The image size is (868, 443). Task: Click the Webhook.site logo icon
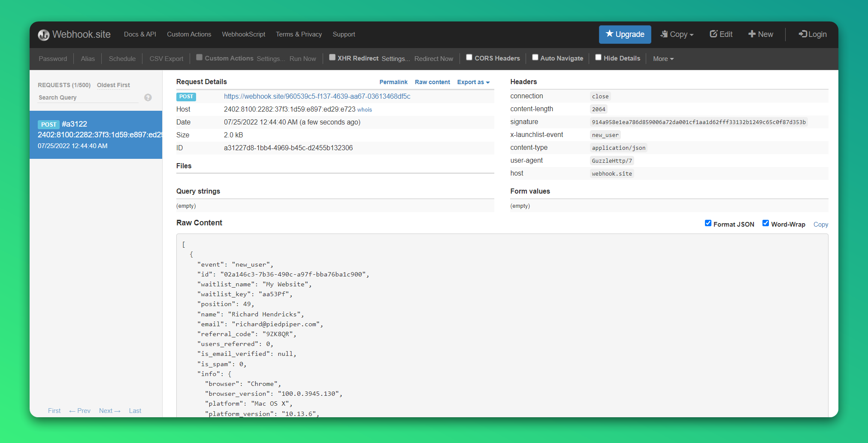(44, 35)
